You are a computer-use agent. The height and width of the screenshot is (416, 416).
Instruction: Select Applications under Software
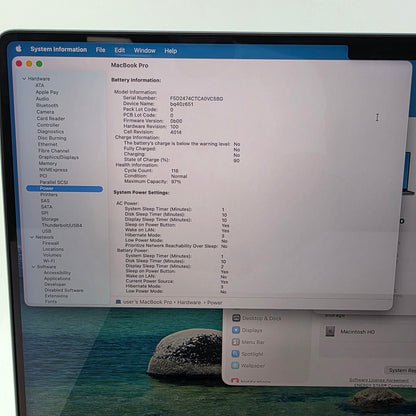pyautogui.click(x=57, y=278)
